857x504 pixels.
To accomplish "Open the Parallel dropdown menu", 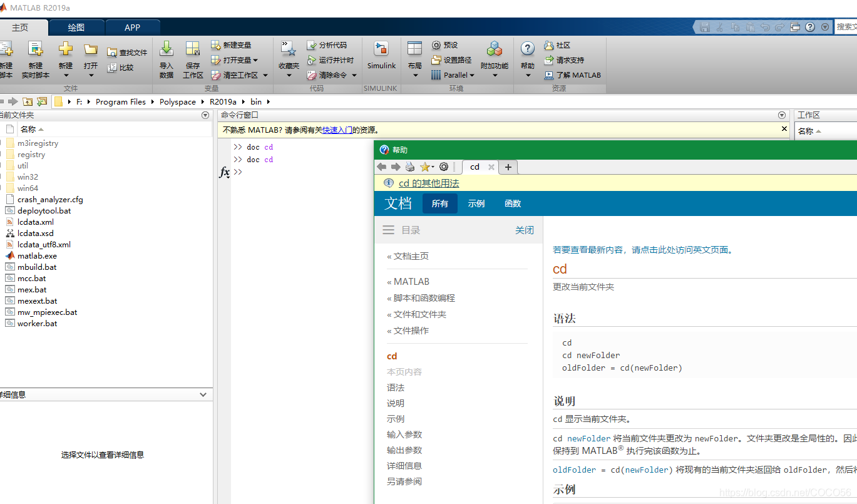I will tap(453, 75).
